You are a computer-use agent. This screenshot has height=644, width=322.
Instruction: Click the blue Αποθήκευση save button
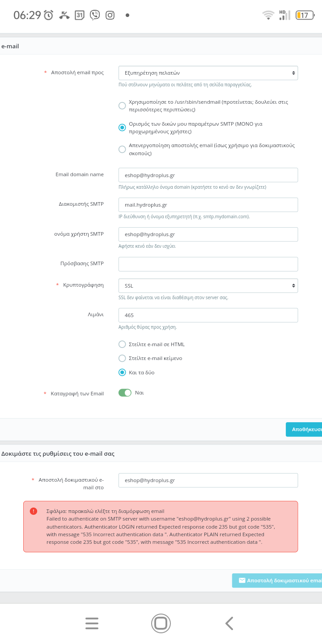click(x=305, y=429)
